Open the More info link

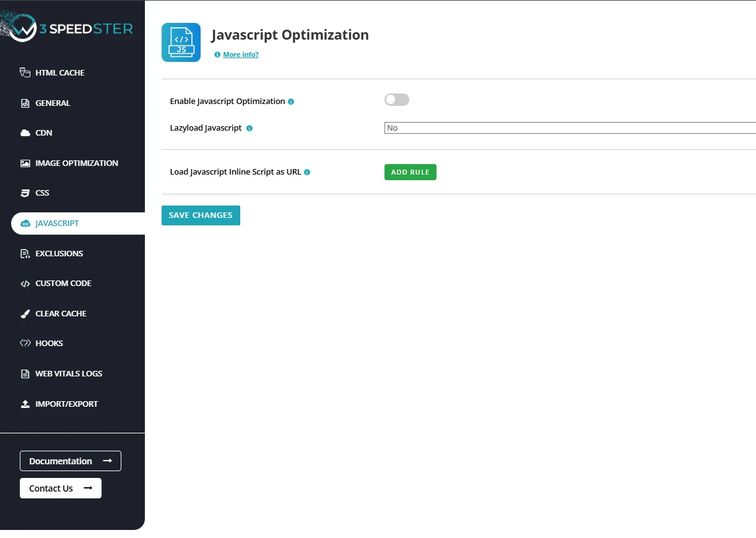[x=240, y=54]
